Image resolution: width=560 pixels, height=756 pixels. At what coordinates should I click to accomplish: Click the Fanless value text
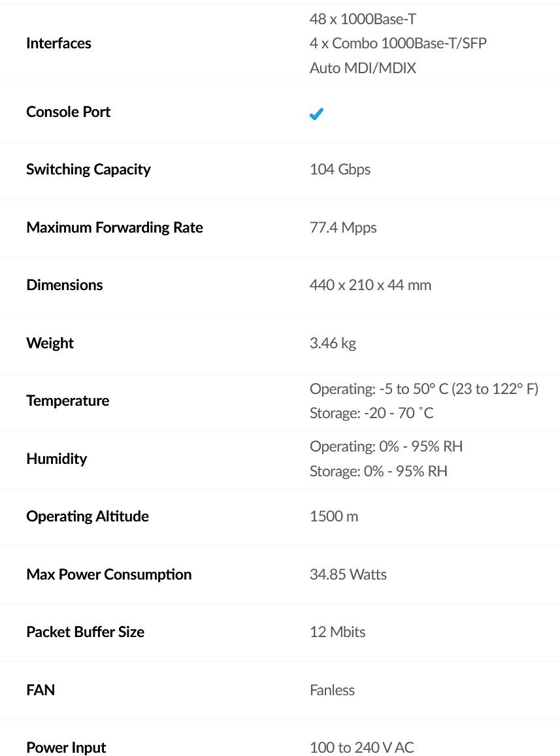click(332, 690)
